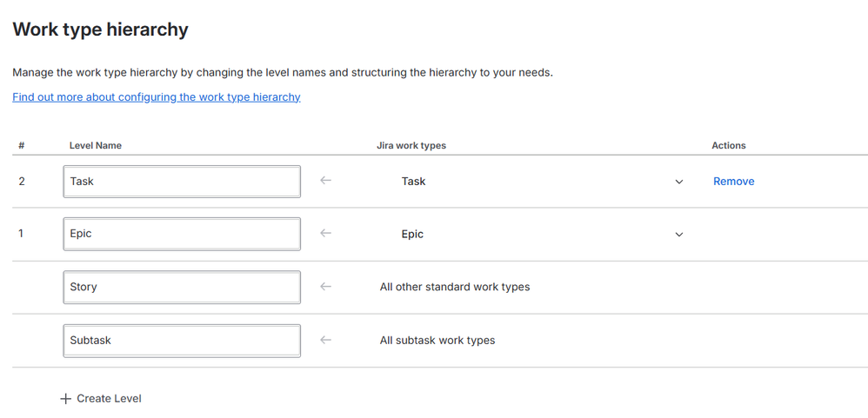Expand the Epic work types chevron

(x=679, y=235)
